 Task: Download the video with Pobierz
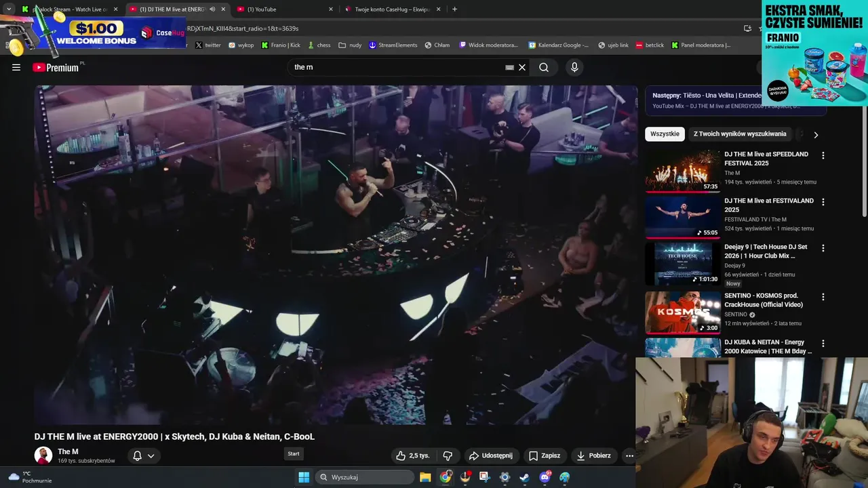[594, 455]
